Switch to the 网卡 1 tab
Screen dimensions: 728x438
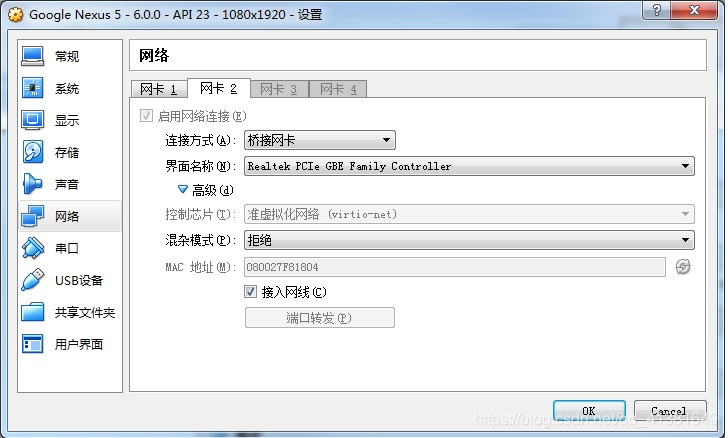(x=158, y=89)
